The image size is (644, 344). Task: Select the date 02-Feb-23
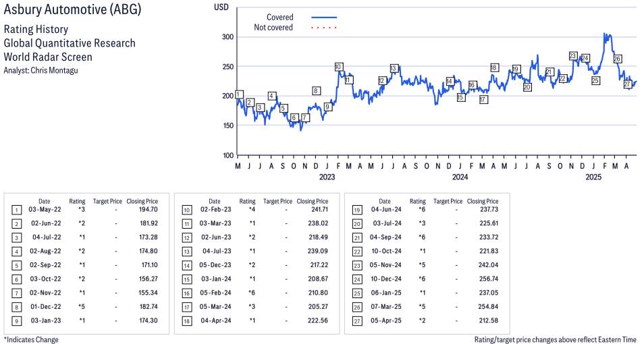pos(215,209)
